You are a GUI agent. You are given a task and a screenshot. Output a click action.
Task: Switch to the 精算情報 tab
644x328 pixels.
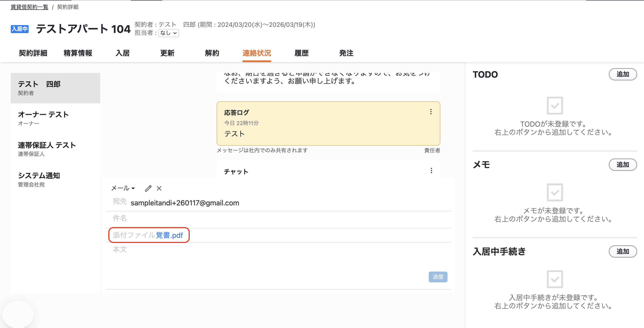(x=78, y=53)
